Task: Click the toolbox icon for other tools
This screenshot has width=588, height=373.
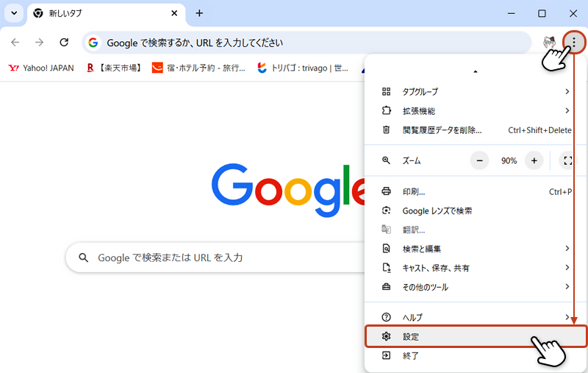Action: [387, 287]
